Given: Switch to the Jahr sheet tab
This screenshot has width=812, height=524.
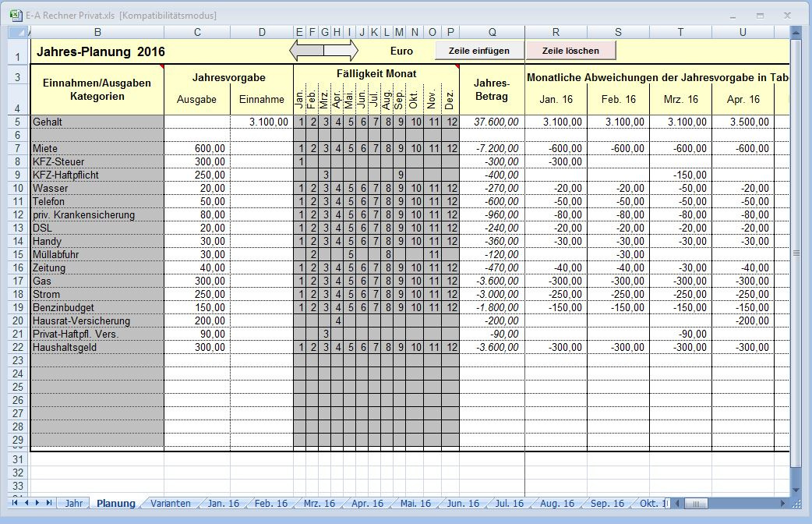Looking at the screenshot, I should (73, 503).
